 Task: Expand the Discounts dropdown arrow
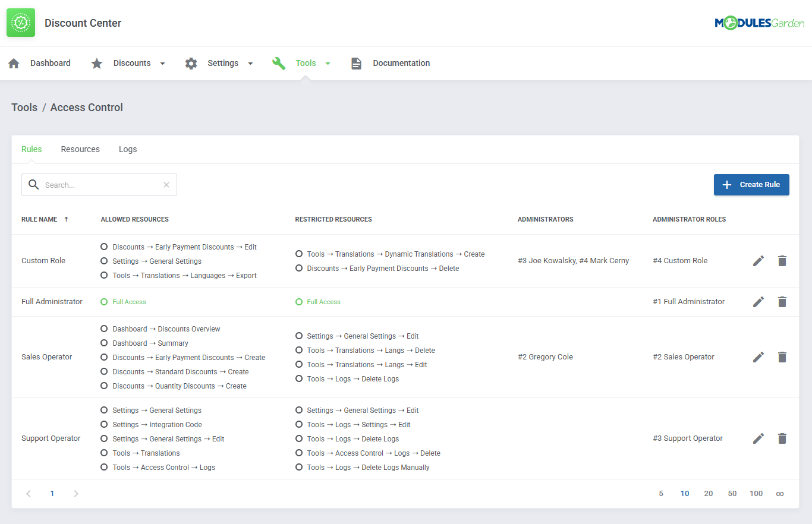pos(162,63)
